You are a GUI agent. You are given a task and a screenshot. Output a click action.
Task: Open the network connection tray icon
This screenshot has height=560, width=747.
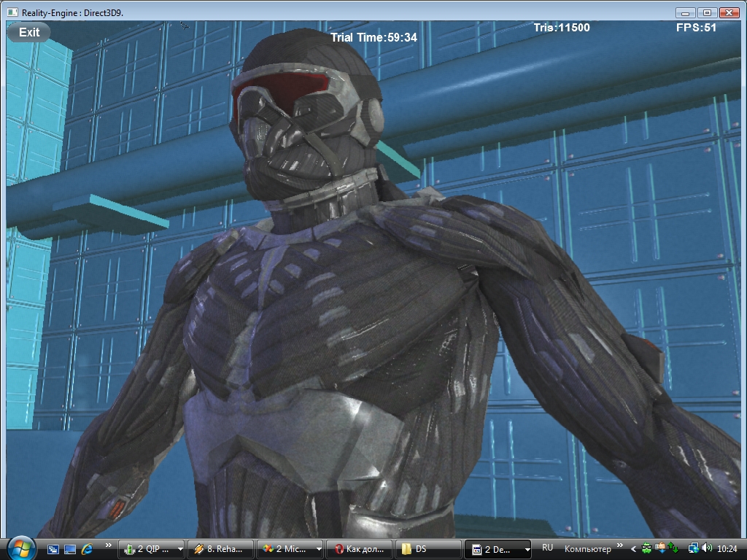(x=694, y=548)
